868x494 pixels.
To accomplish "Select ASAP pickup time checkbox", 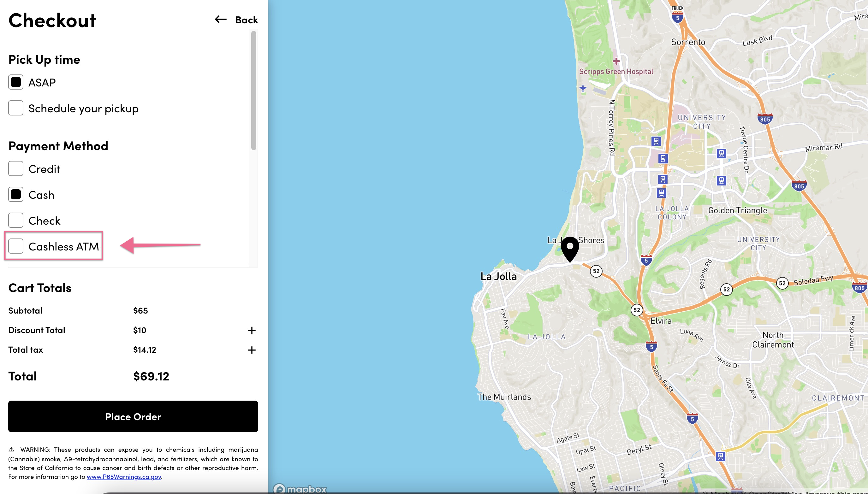I will (15, 82).
